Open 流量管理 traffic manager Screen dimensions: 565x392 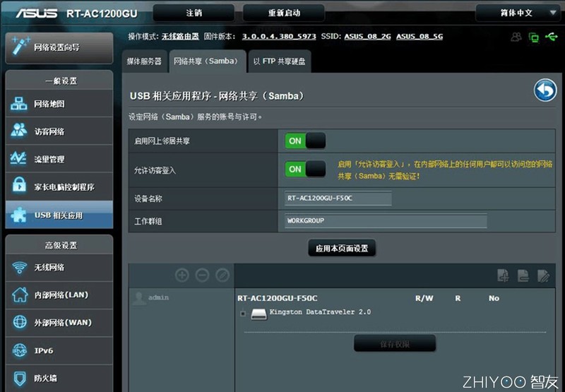point(59,159)
